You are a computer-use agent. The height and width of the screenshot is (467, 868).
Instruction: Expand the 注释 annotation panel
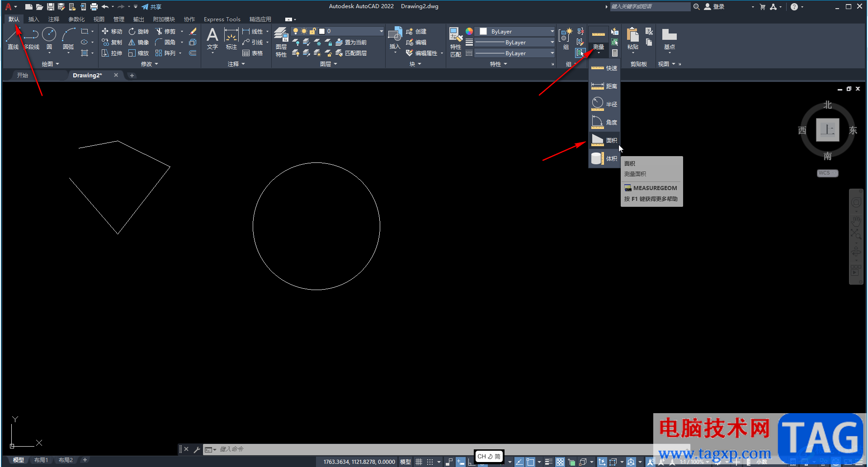(236, 64)
